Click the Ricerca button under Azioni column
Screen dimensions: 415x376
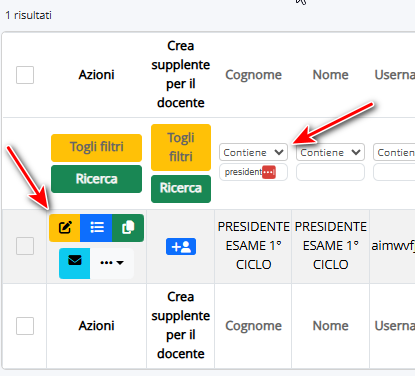96,179
